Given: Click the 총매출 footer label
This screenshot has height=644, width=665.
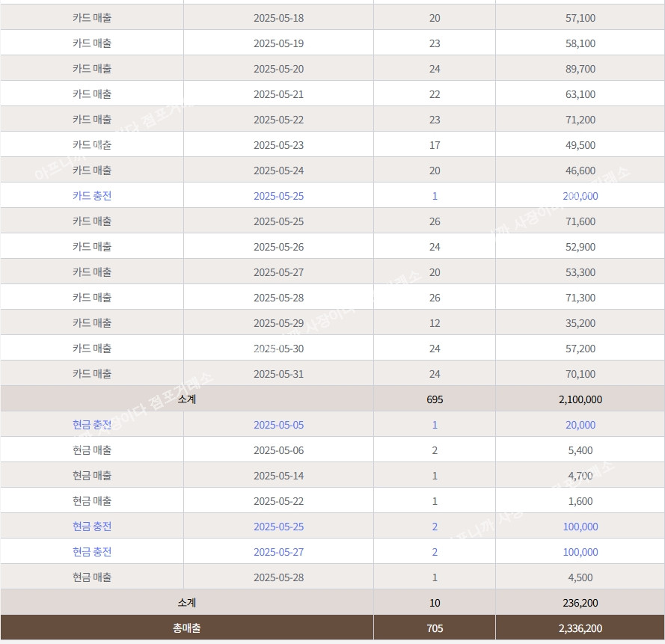Looking at the screenshot, I should click(186, 628).
